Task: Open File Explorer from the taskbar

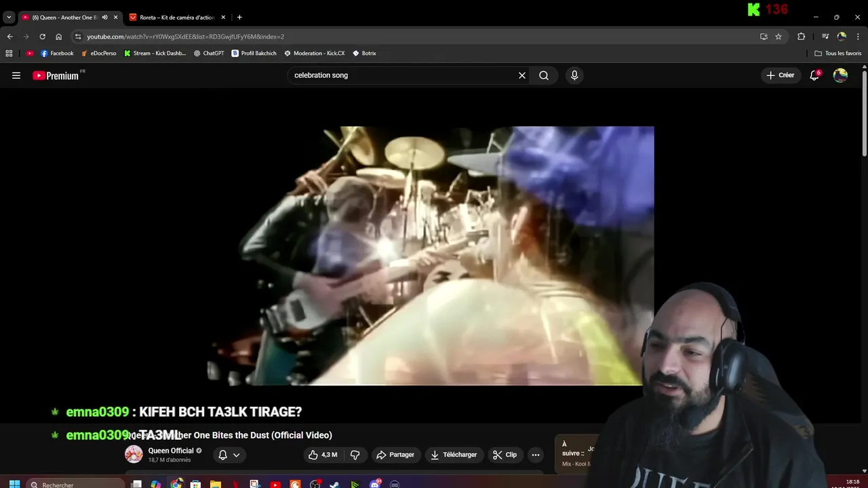Action: click(215, 484)
